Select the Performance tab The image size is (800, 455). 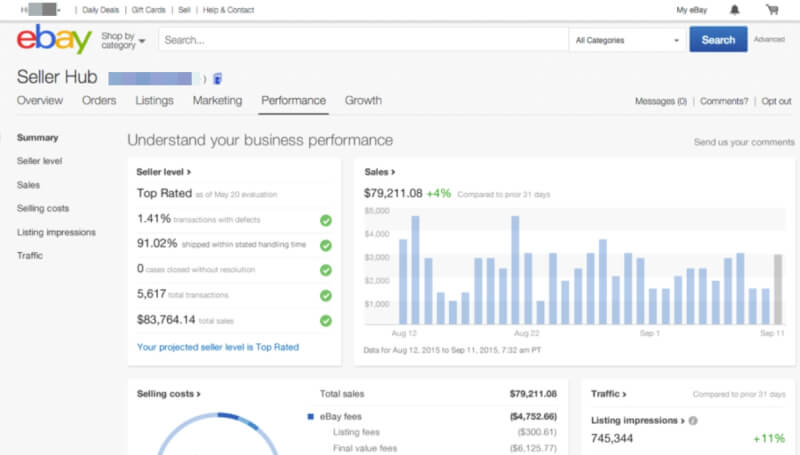click(x=293, y=100)
